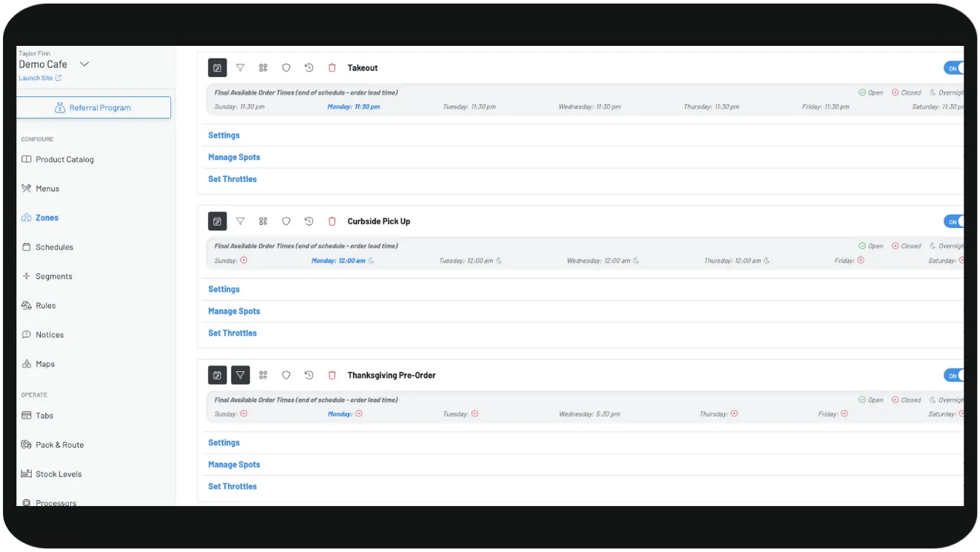Image resolution: width=980 pixels, height=552 pixels.
Task: Open Set Throttles under Takeout
Action: click(232, 179)
